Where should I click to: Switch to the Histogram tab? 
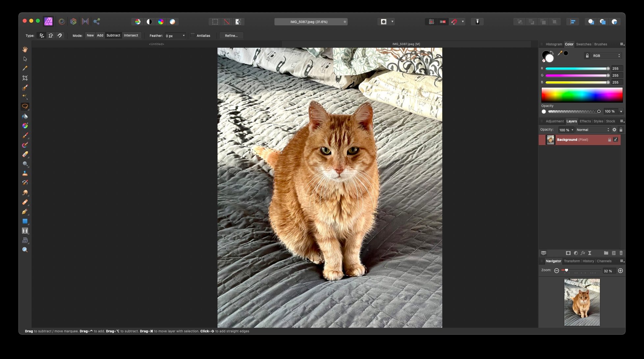tap(554, 44)
